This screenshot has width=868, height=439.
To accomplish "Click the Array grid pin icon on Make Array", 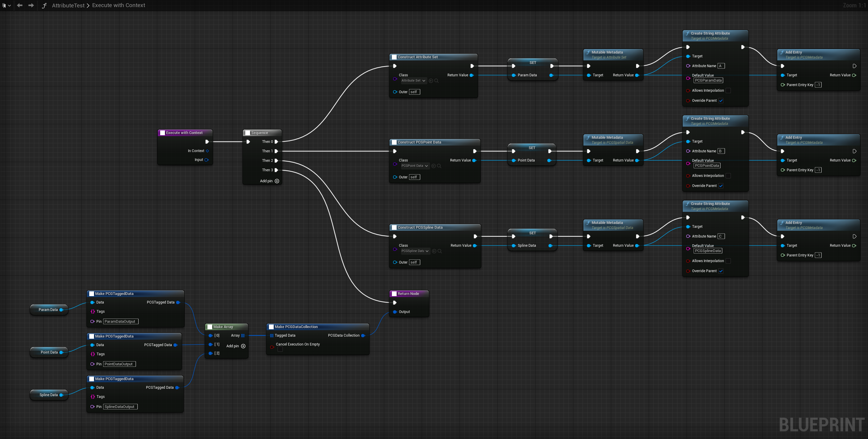I will point(243,335).
